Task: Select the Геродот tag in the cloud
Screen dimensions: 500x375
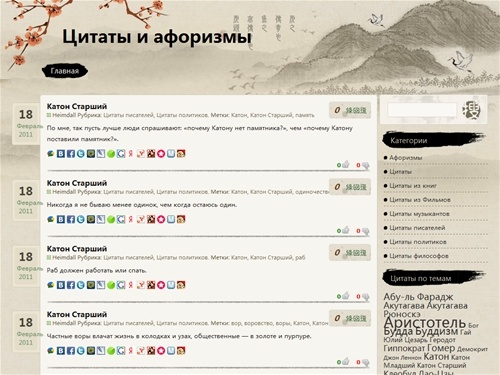Action: (x=443, y=340)
